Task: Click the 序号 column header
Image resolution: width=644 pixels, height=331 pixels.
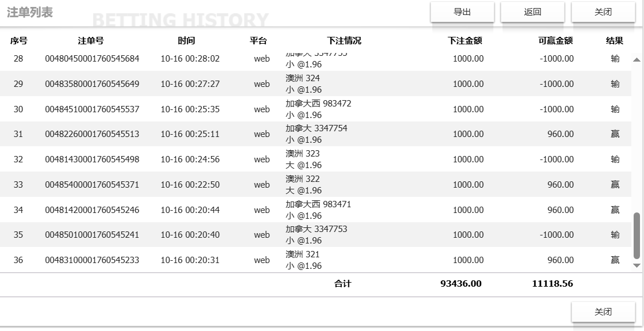Action: [x=19, y=41]
